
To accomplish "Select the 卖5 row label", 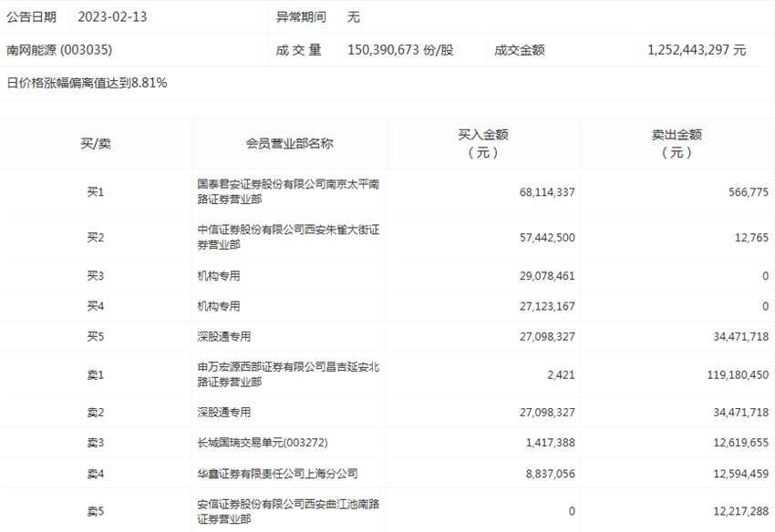I will (x=96, y=511).
